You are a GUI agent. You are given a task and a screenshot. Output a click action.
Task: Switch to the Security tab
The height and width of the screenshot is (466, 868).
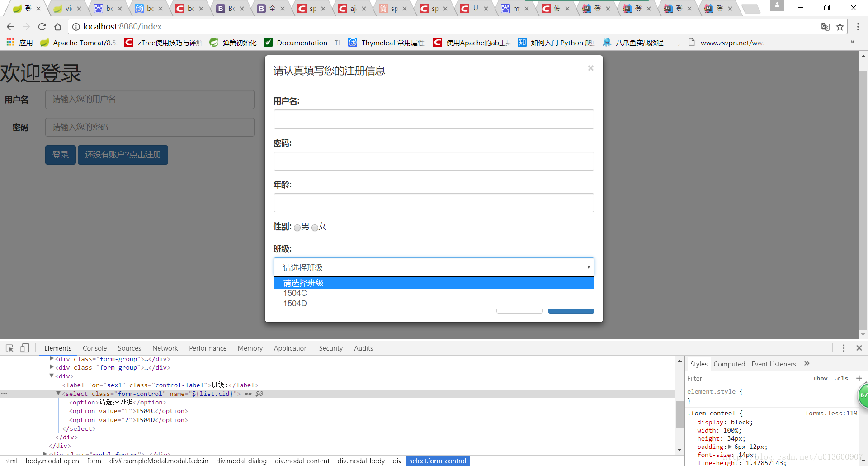click(330, 348)
